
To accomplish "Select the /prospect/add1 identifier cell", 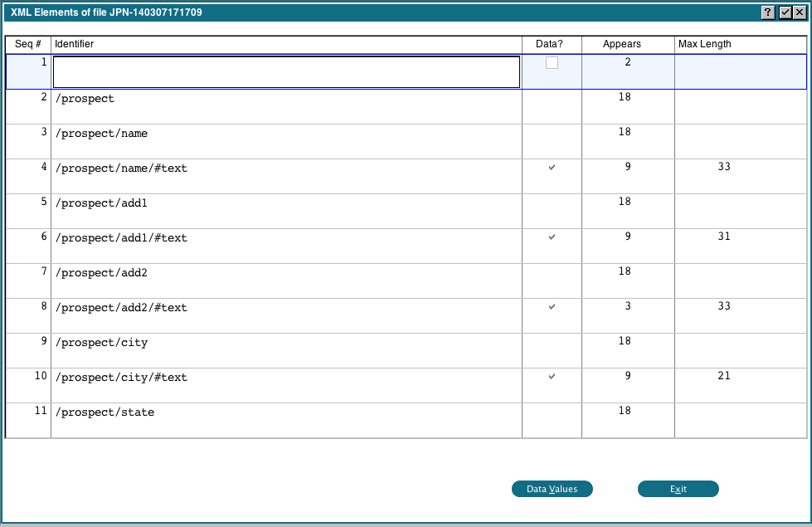I will [x=286, y=203].
